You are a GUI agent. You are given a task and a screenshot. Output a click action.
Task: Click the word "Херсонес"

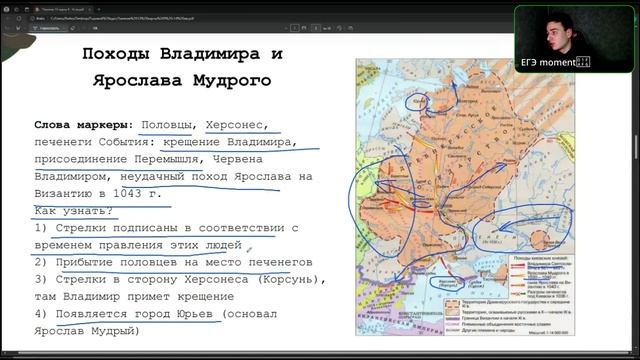coord(234,125)
